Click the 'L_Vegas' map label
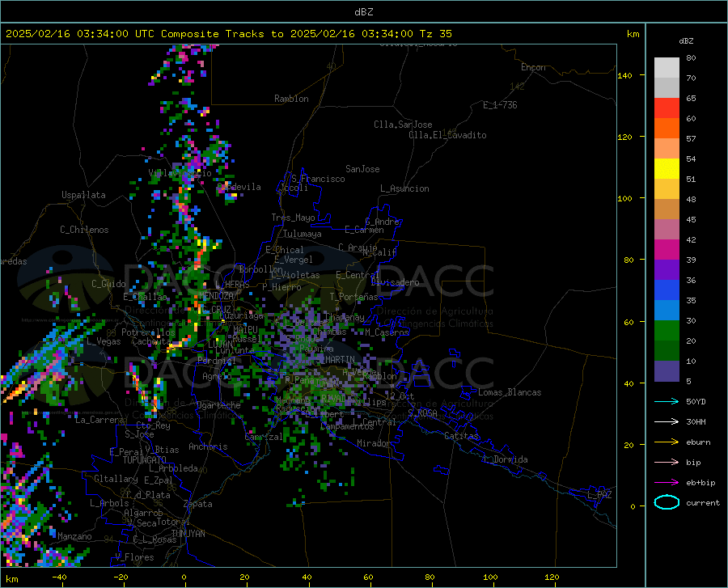The width and height of the screenshot is (728, 588). tap(104, 341)
